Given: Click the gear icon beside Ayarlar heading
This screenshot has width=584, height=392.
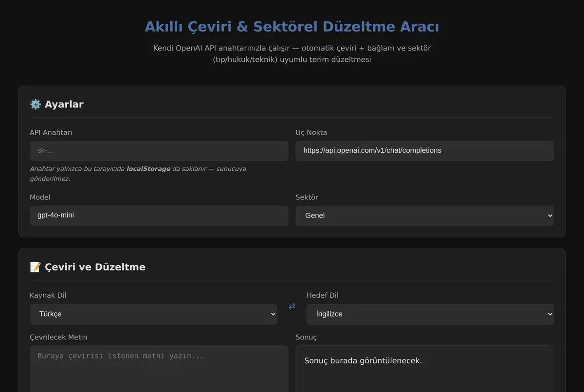Looking at the screenshot, I should [x=36, y=104].
